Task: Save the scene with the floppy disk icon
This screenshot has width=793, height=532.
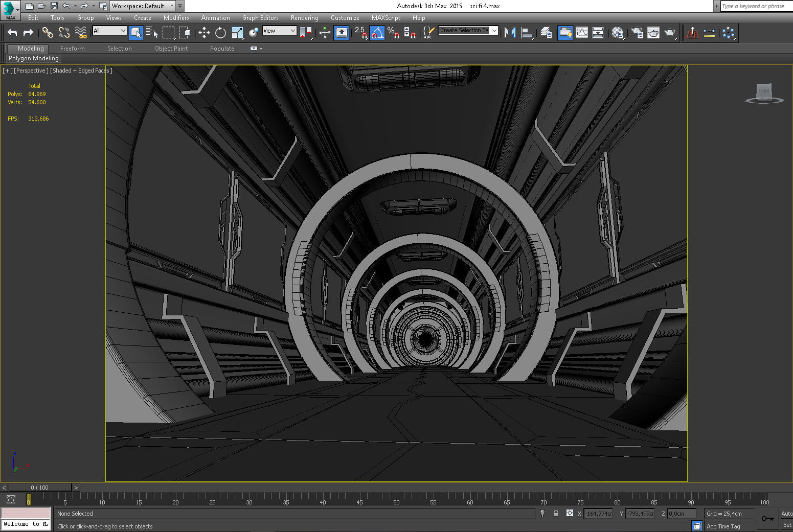Action: click(x=54, y=6)
